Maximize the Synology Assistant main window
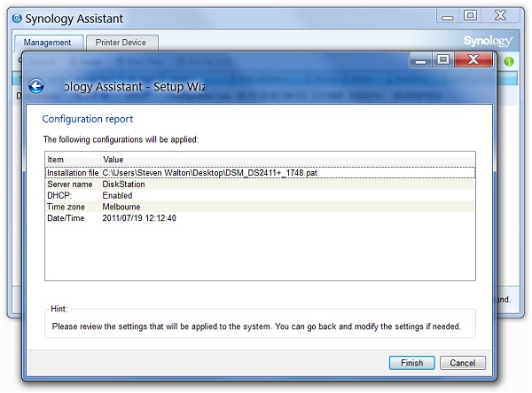The width and height of the screenshot is (532, 393). [470, 16]
